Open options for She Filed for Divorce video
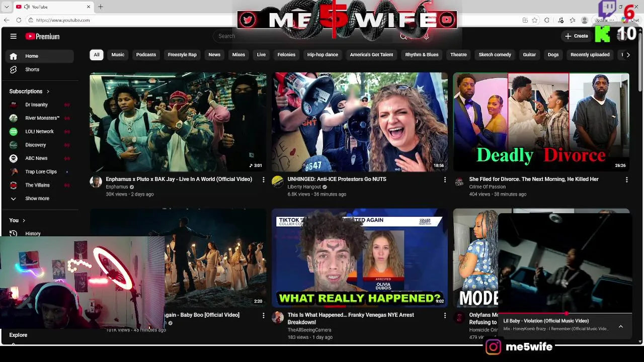Screen dimensions: 644x362 pyautogui.click(x=626, y=179)
